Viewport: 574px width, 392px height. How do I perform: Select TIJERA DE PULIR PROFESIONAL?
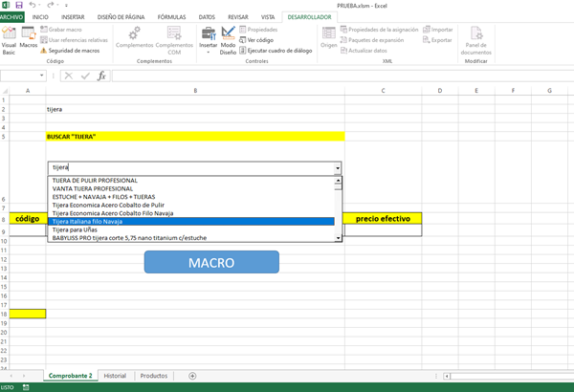(190, 181)
